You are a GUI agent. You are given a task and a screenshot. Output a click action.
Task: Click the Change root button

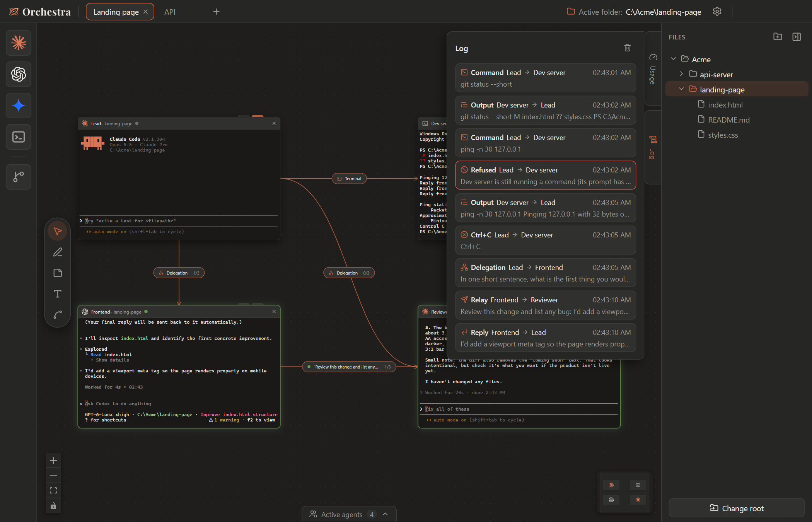point(737,508)
